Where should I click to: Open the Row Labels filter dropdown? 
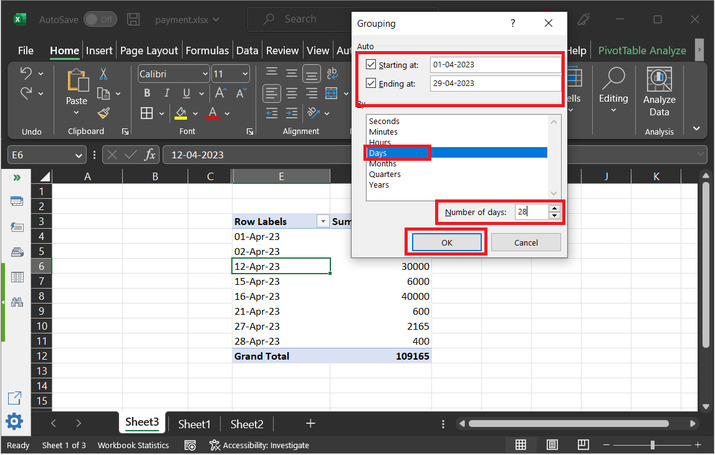(322, 221)
